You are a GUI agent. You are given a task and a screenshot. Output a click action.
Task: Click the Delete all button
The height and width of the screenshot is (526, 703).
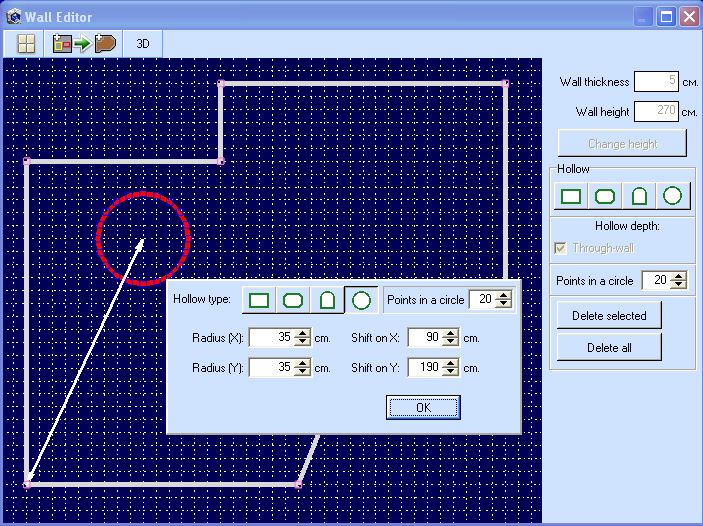(609, 348)
